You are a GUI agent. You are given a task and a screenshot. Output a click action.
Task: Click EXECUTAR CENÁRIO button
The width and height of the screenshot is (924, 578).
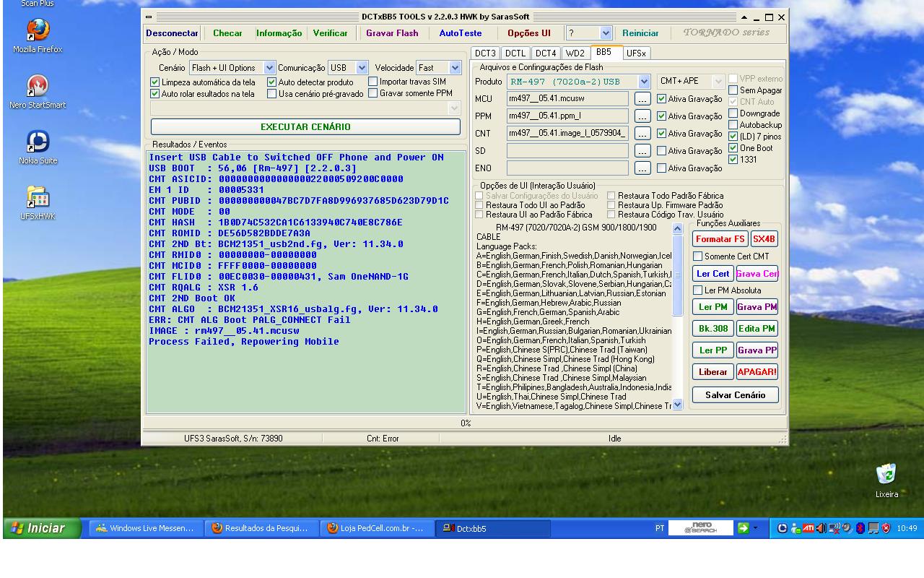[x=305, y=126]
